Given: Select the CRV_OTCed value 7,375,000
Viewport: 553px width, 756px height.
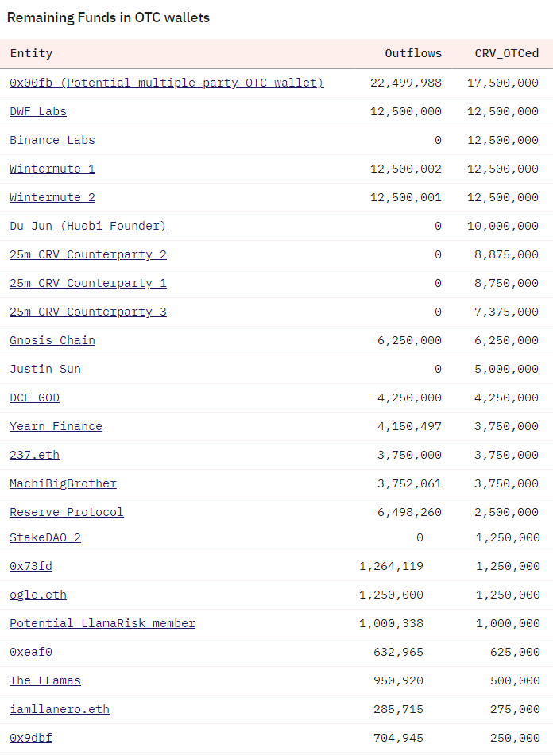Looking at the screenshot, I should 507,312.
